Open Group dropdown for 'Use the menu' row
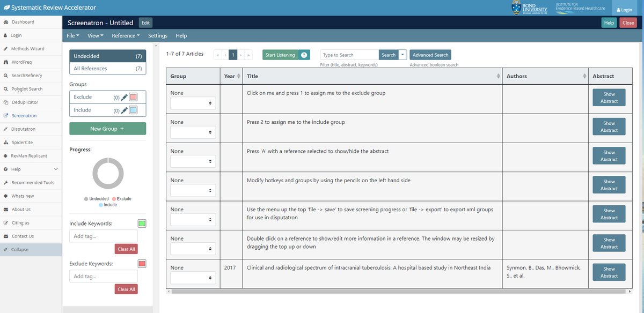Image resolution: width=644 pixels, height=313 pixels. (x=193, y=219)
